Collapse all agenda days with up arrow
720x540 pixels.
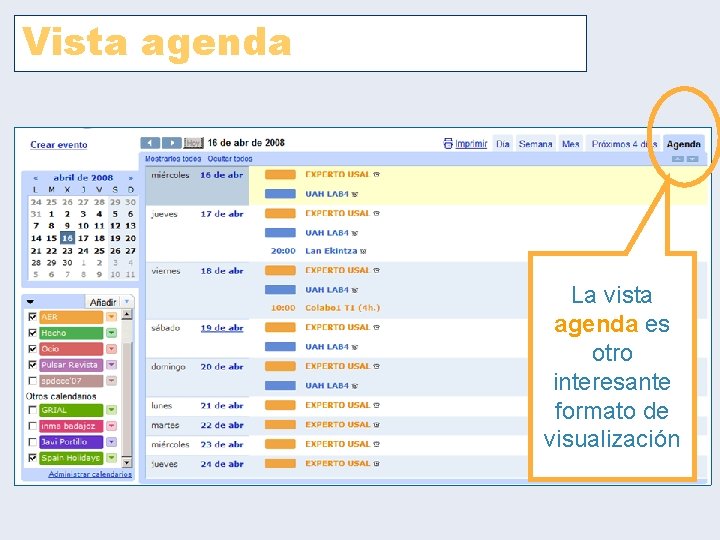(x=678, y=159)
